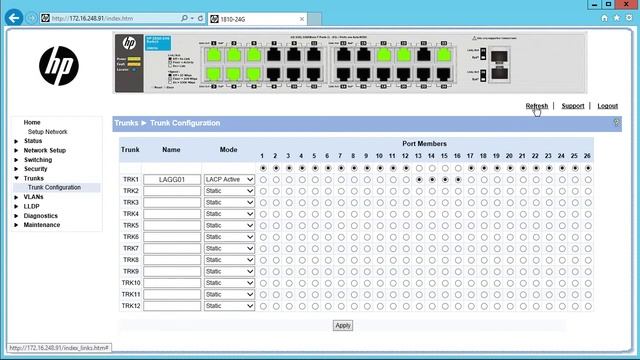
Task: Click the Apply button
Action: [342, 325]
